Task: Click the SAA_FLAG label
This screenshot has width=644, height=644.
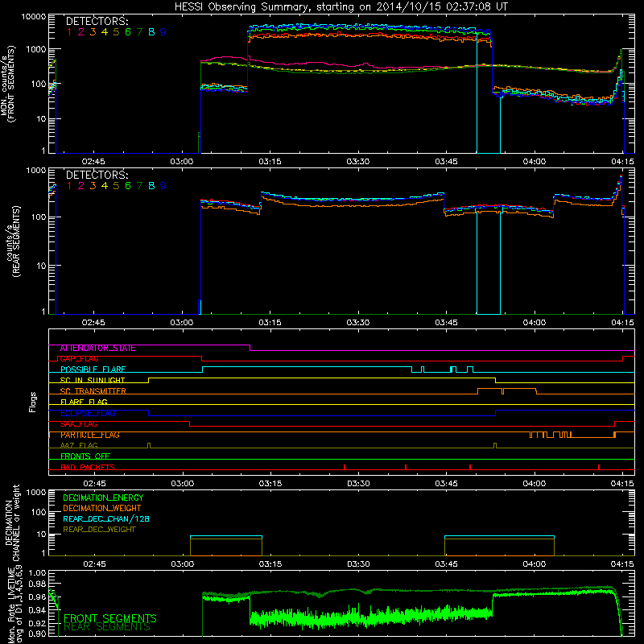Action: pyautogui.click(x=79, y=424)
